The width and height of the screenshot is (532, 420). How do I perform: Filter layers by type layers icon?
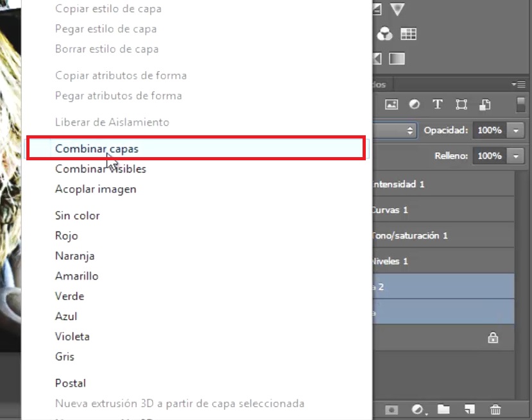point(438,105)
